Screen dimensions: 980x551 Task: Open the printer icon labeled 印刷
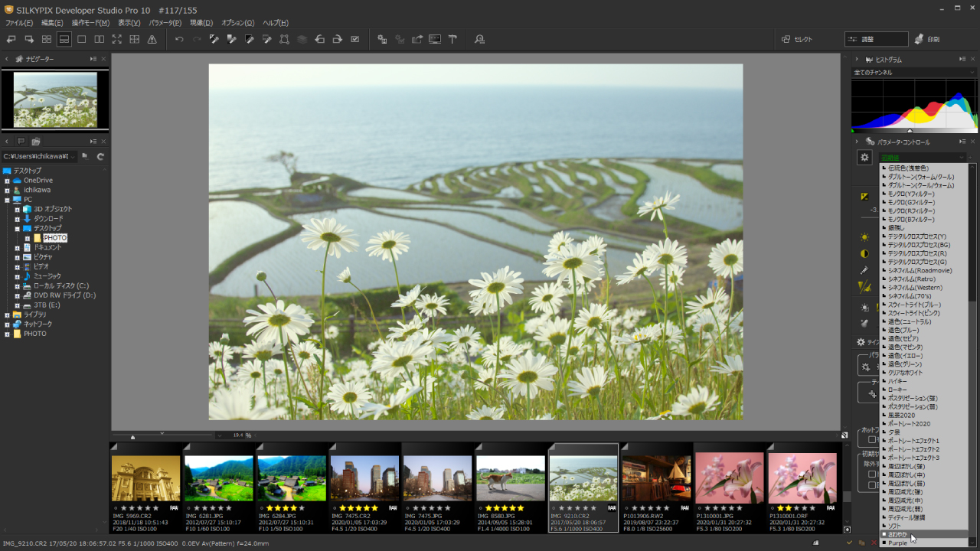(926, 39)
